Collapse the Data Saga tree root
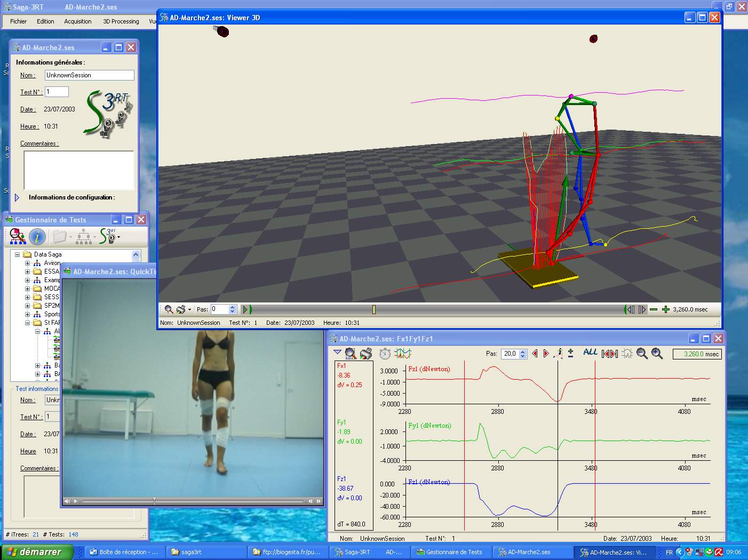 click(x=17, y=254)
